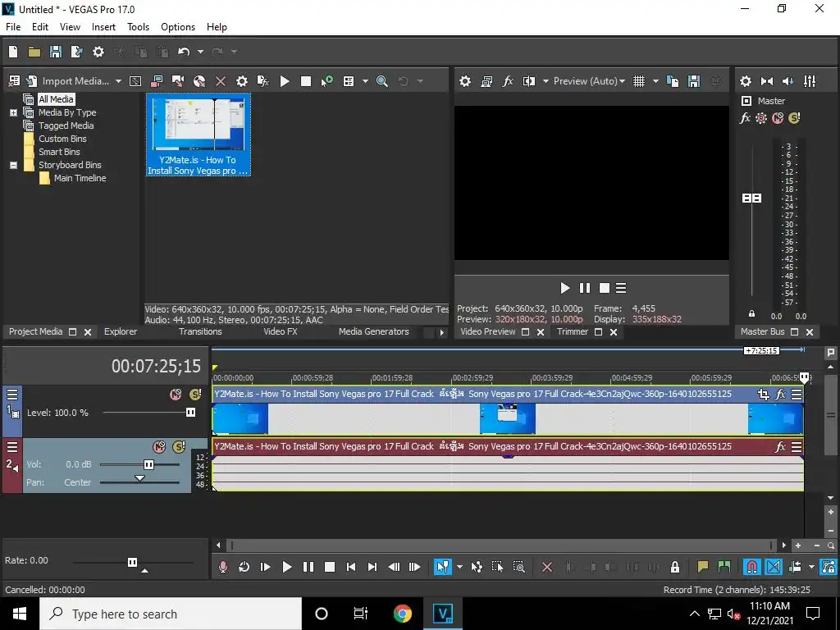Start media preview in Project Media
The width and height of the screenshot is (840, 630).
(x=285, y=81)
